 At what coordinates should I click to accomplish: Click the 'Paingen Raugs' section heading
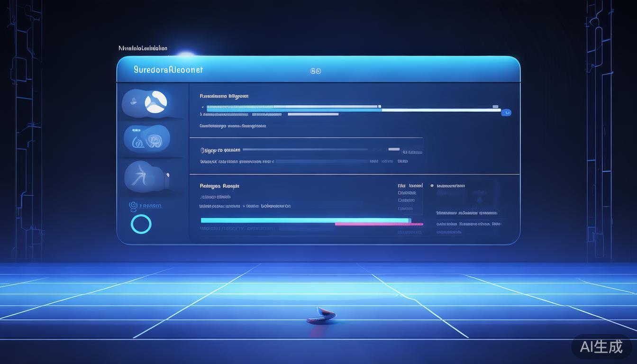pyautogui.click(x=219, y=186)
